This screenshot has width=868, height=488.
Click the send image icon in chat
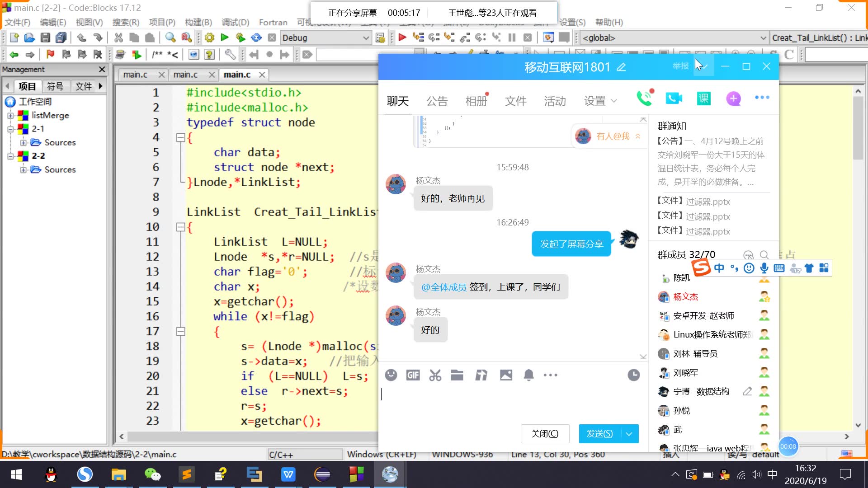[x=506, y=375]
